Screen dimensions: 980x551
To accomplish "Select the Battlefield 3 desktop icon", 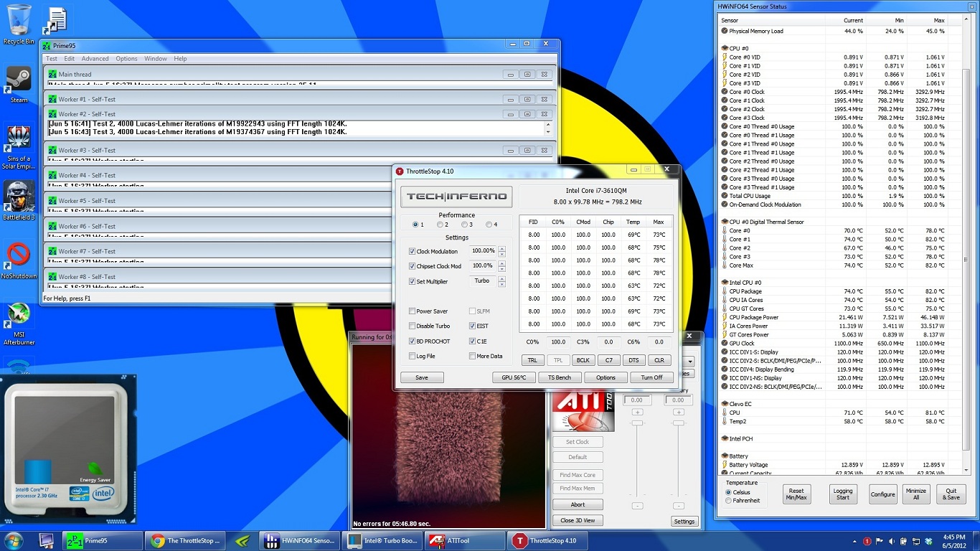I will pos(19,200).
